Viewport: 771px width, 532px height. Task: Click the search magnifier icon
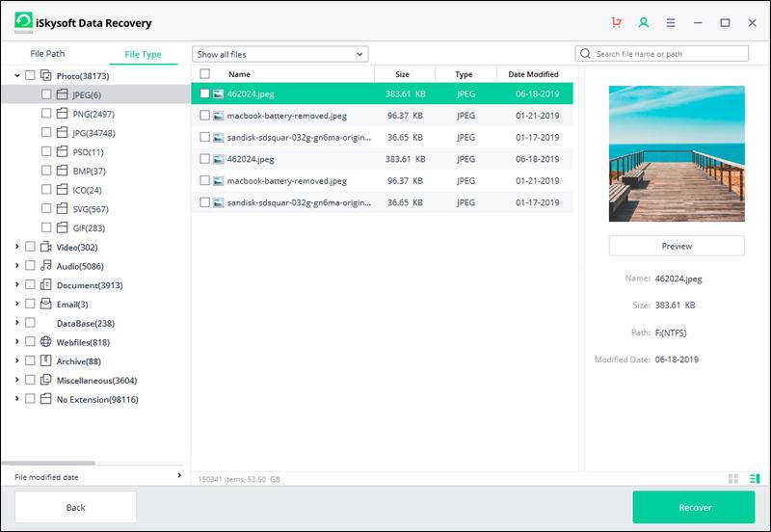coord(585,54)
